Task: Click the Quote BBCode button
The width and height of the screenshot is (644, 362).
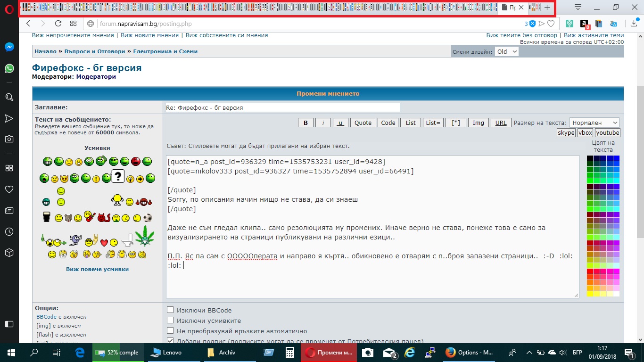Action: [x=363, y=123]
